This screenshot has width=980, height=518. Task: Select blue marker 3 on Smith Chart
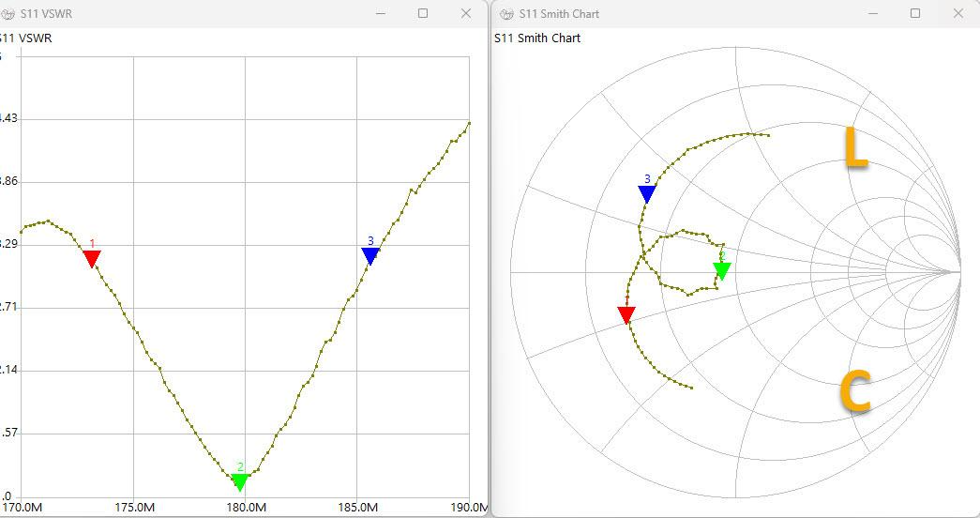(x=647, y=194)
